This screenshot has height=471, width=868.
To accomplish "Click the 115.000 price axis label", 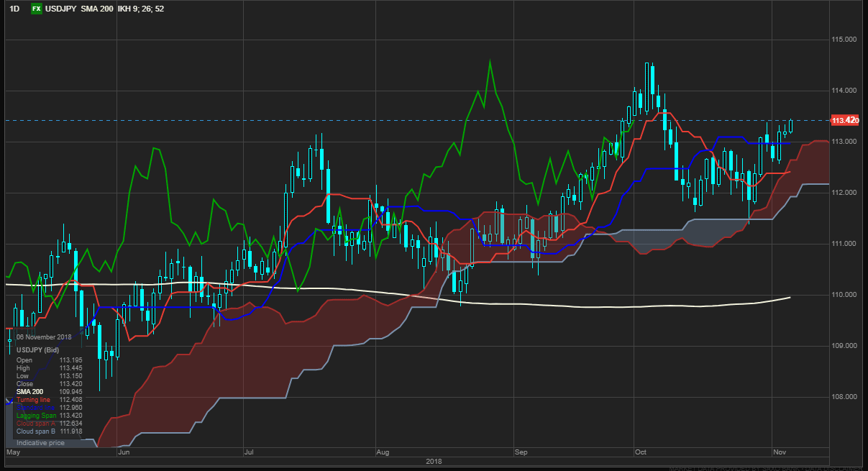I will tap(843, 40).
